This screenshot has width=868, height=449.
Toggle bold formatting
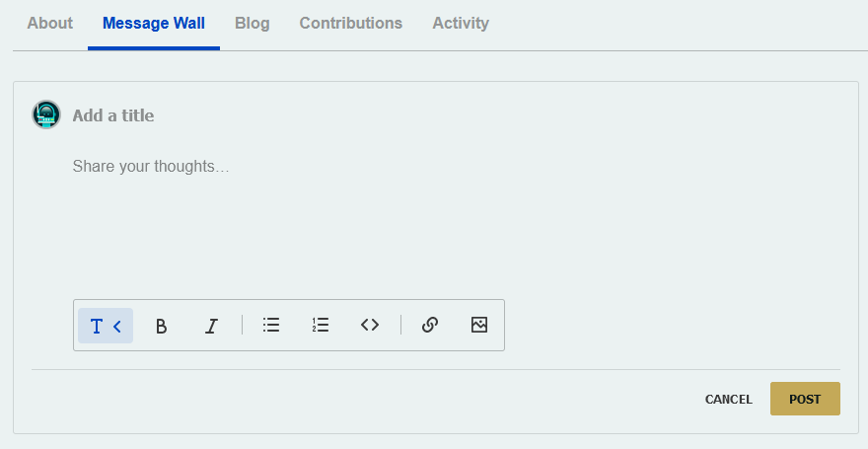162,326
